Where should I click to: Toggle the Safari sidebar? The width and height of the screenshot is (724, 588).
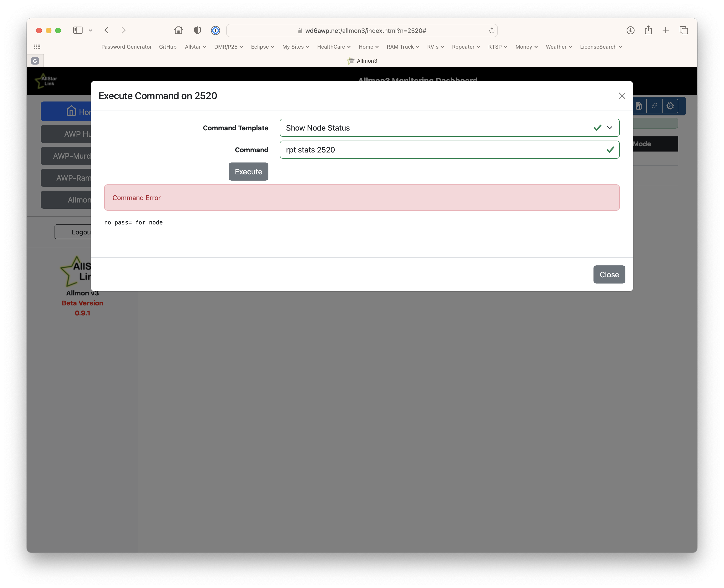coord(78,30)
